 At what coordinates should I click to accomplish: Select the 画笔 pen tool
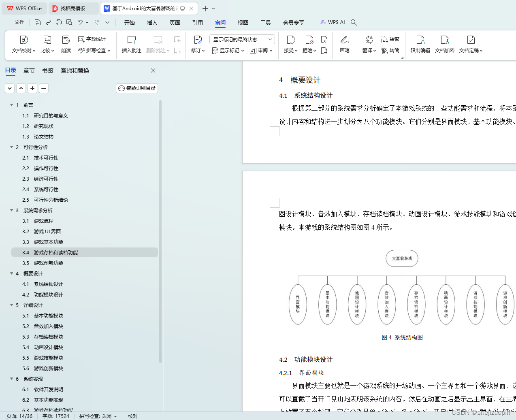coord(345,44)
